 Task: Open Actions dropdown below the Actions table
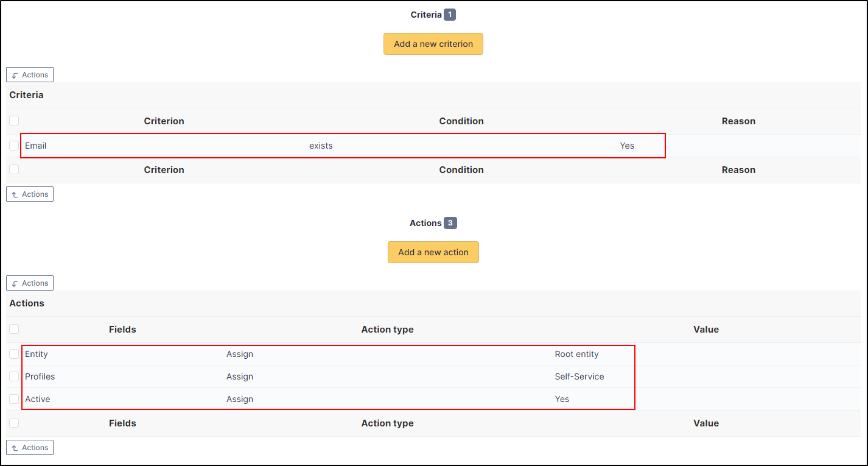pyautogui.click(x=30, y=448)
